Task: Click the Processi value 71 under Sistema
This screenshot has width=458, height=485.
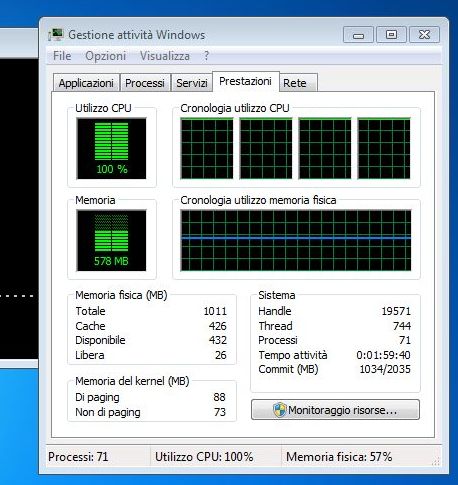Action: 405,340
